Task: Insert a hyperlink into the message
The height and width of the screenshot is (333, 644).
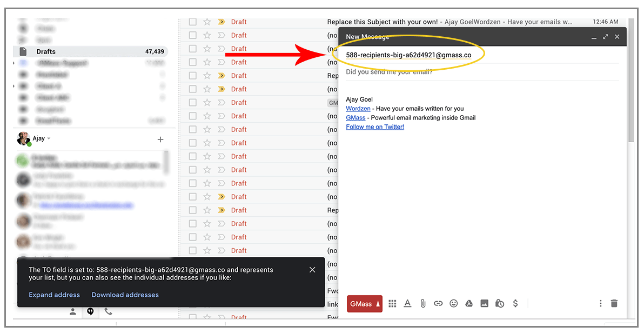Action: tap(438, 303)
